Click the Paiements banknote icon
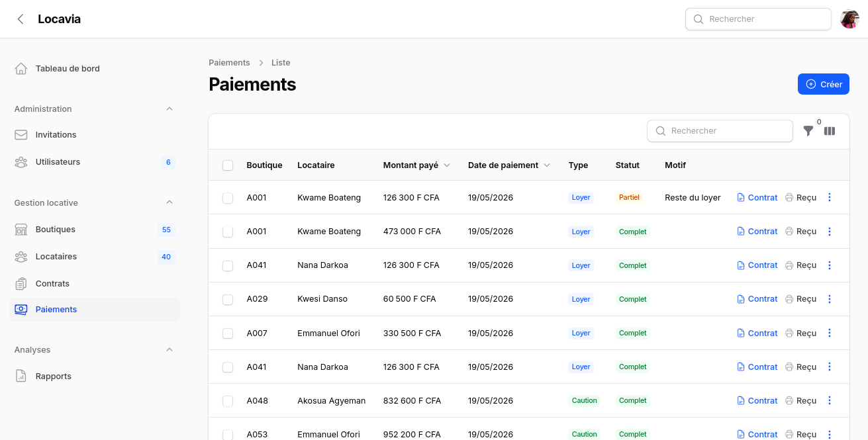868x440 pixels. [21, 310]
